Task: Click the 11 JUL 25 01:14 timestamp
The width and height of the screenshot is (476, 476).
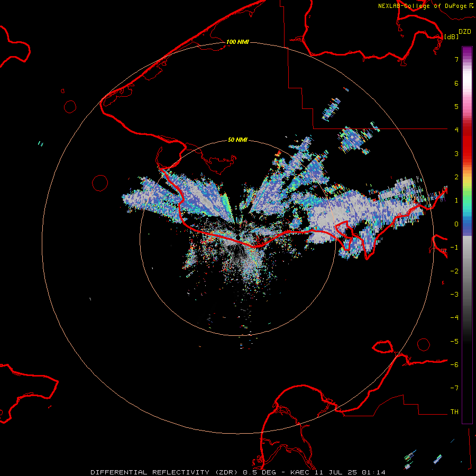Action: (350, 472)
